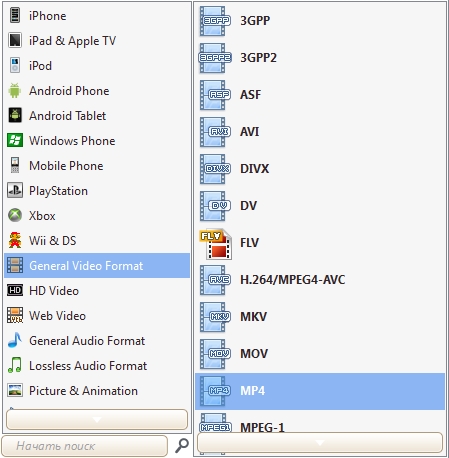Click the General Video Format film icon

pyautogui.click(x=15, y=265)
